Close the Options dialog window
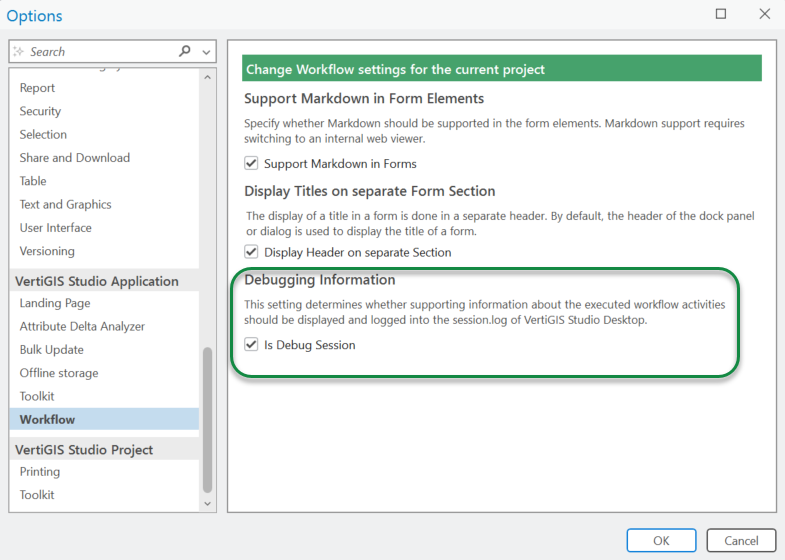This screenshot has height=560, width=785. click(x=764, y=14)
